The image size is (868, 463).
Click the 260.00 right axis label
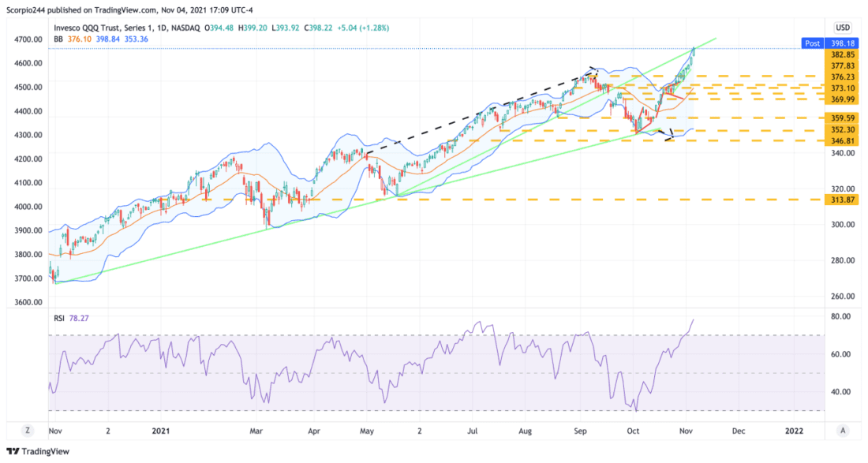coord(843,296)
